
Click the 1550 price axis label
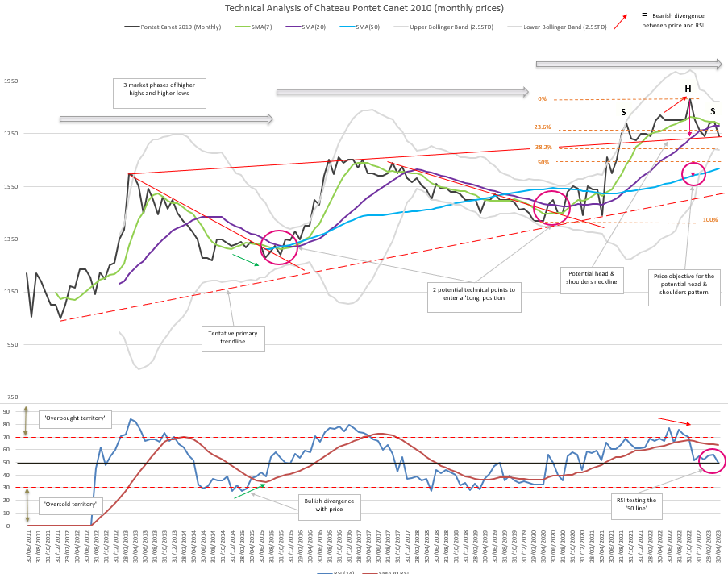[11, 187]
